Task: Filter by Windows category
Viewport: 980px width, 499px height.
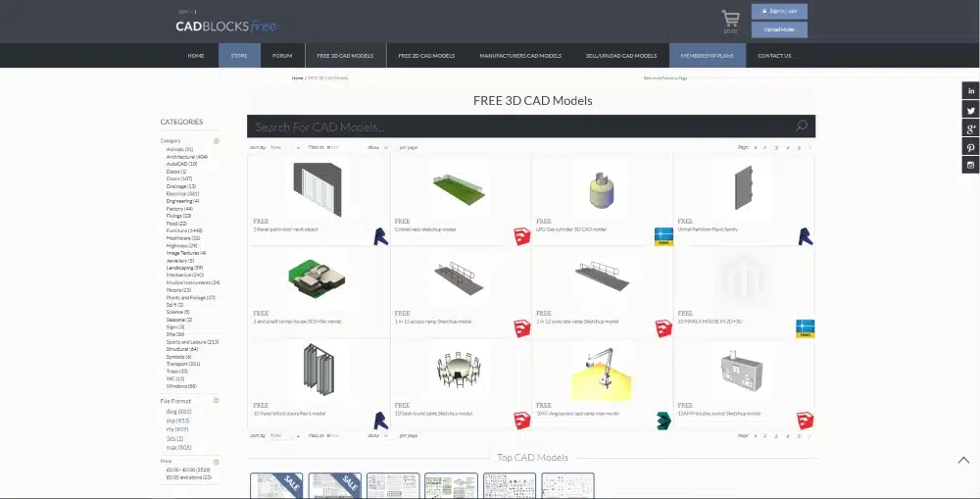Action: click(181, 386)
